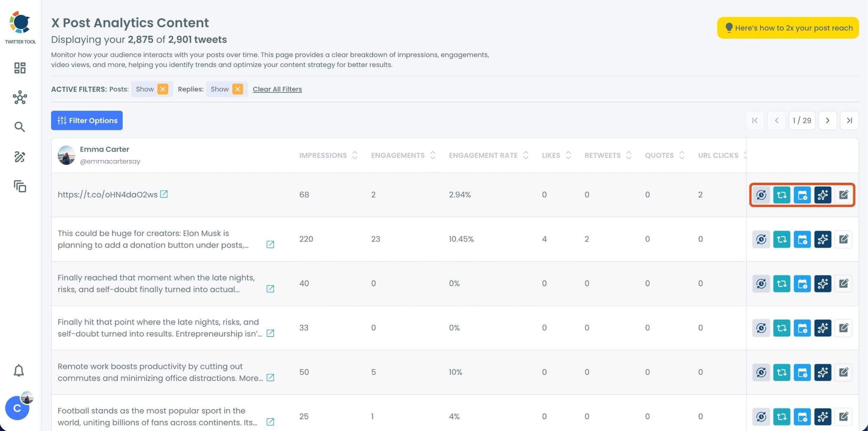Viewport: 868px width, 431px height.
Task: Click edit icon for Football post
Action: coord(843,417)
